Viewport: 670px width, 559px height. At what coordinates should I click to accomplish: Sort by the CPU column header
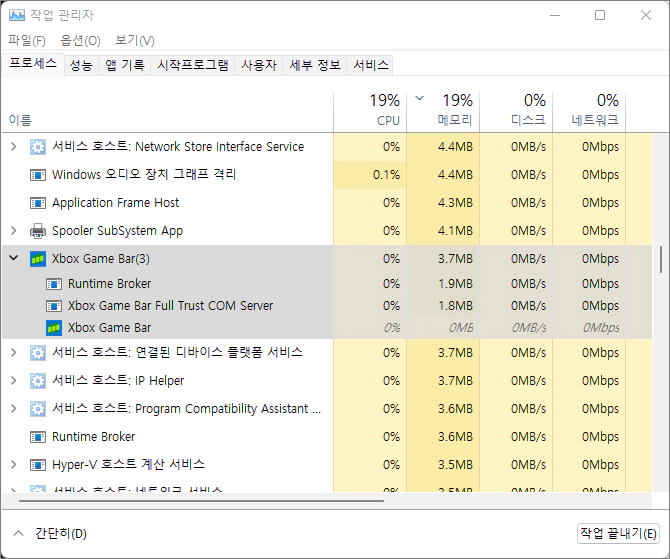point(370,111)
